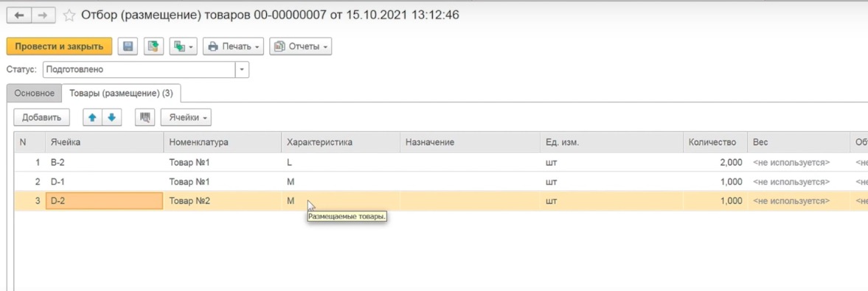This screenshot has width=868, height=291.
Task: Select cell D-1 in row 2
Action: point(104,181)
